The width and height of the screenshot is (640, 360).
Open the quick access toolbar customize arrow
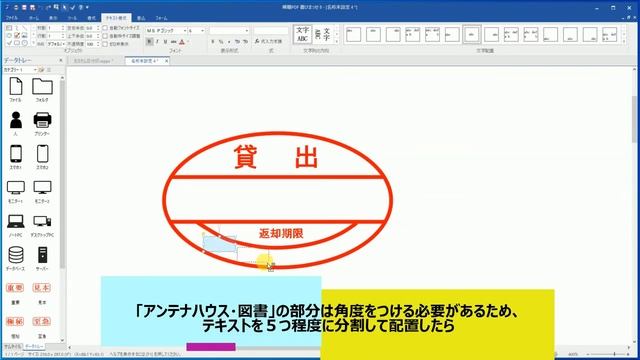click(87, 7)
